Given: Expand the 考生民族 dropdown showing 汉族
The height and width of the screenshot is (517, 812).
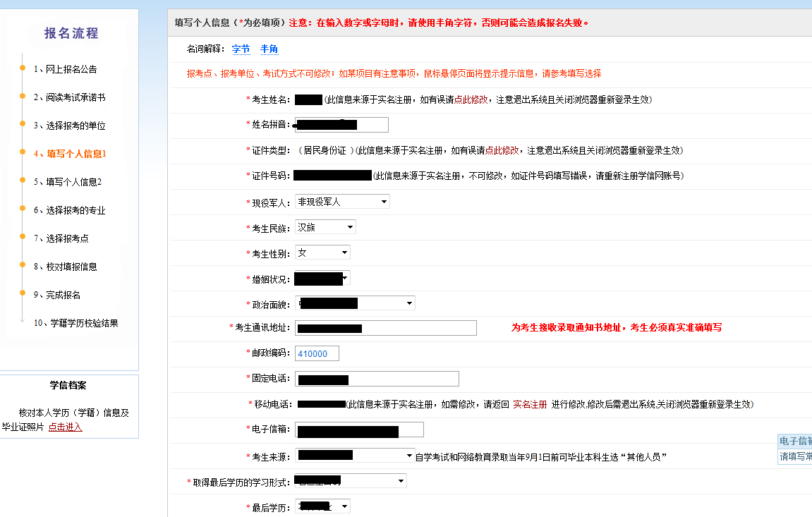Looking at the screenshot, I should tap(325, 227).
